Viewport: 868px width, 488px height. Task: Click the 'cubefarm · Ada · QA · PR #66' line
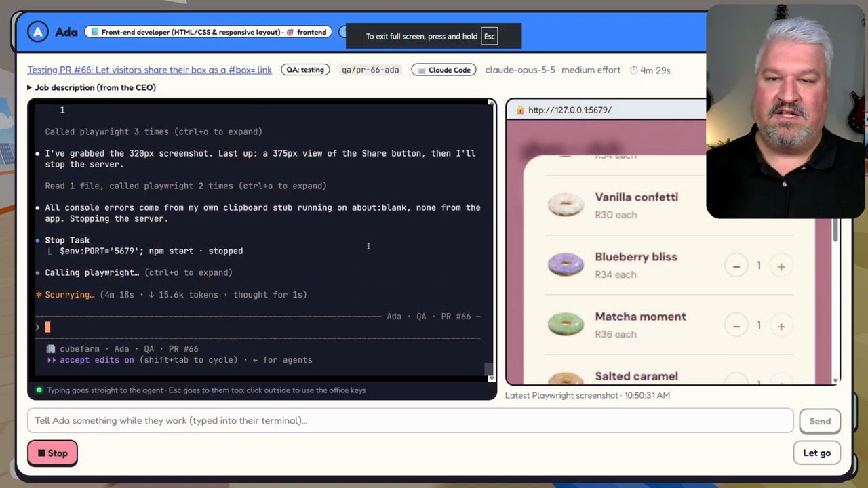[x=122, y=349]
